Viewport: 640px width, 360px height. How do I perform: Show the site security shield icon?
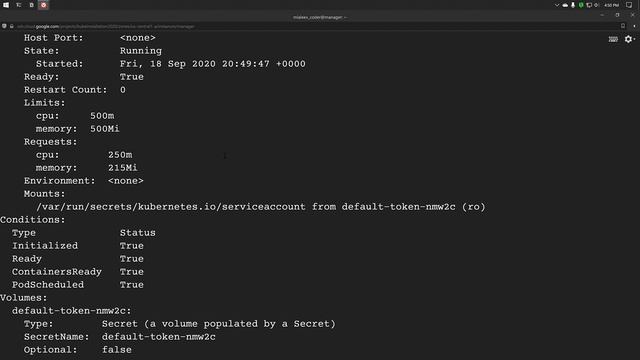(x=4, y=27)
